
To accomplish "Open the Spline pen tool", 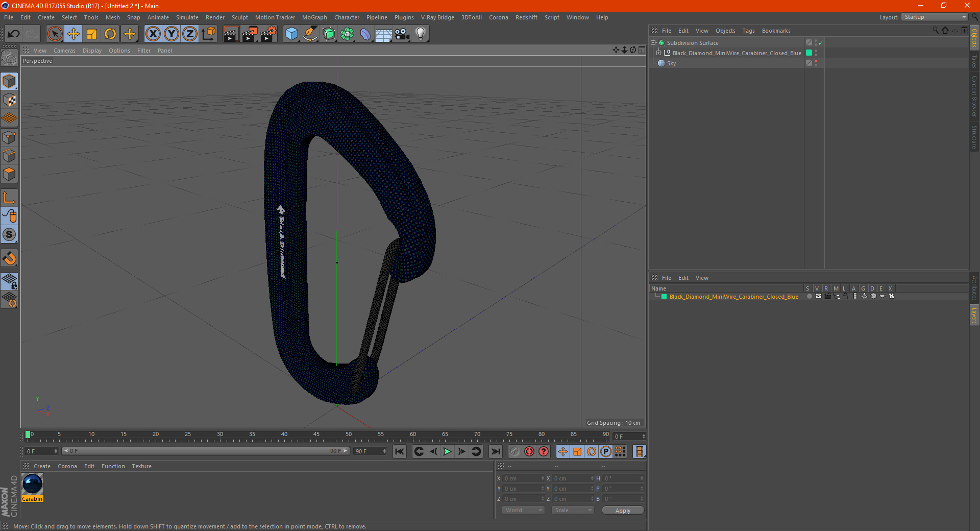I will click(x=310, y=34).
